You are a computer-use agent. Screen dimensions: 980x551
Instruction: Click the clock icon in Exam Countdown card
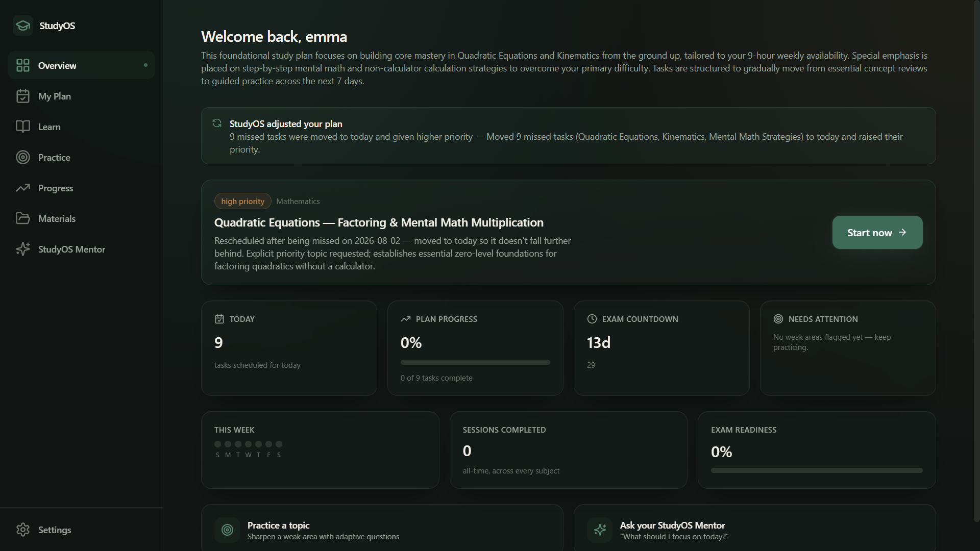(592, 319)
